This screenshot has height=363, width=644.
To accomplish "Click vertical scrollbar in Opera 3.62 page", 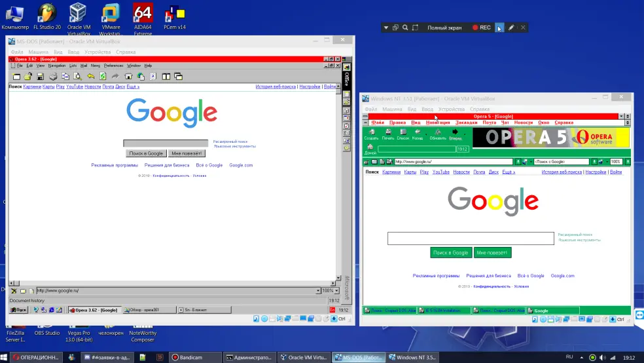I will click(338, 182).
